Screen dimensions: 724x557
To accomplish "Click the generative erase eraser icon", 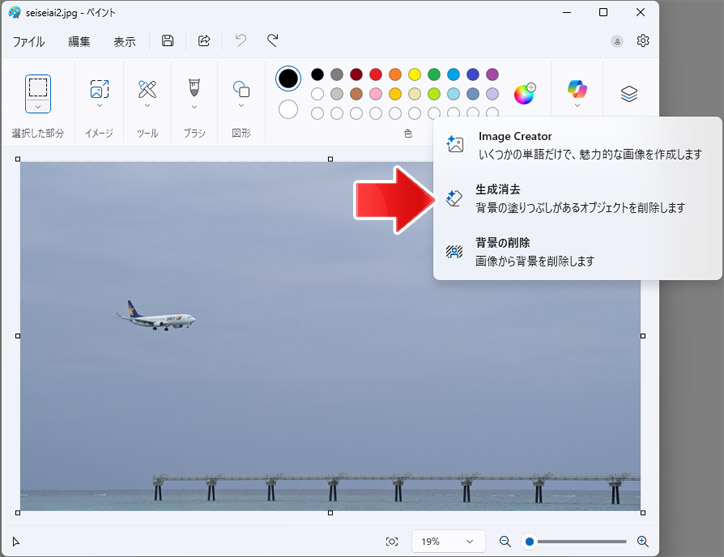I will pos(454,198).
